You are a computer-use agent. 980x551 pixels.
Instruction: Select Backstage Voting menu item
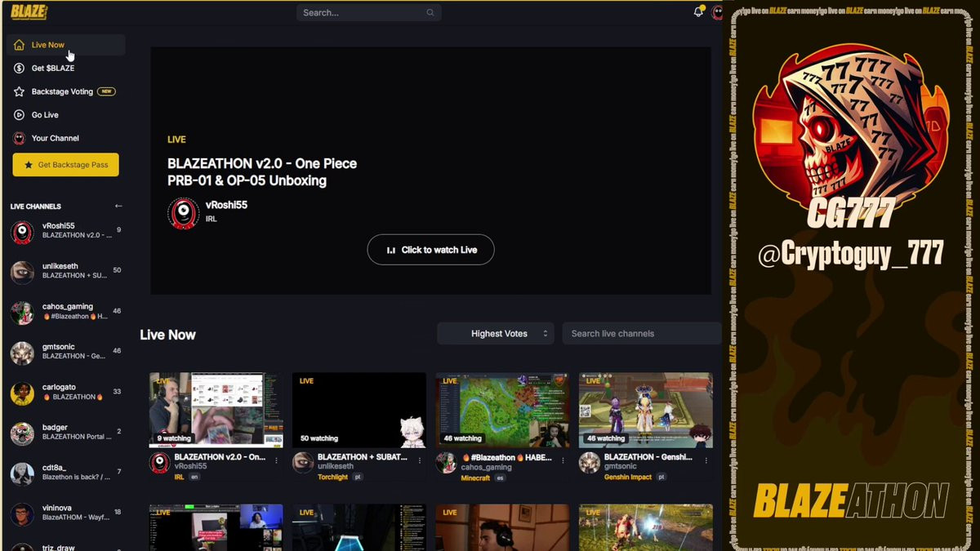click(62, 91)
